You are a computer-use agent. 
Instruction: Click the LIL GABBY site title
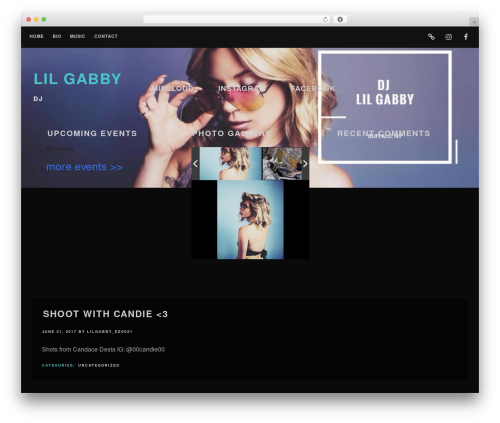click(x=77, y=79)
